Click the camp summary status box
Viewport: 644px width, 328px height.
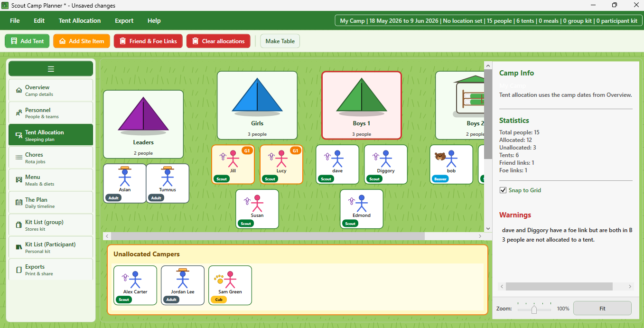488,21
